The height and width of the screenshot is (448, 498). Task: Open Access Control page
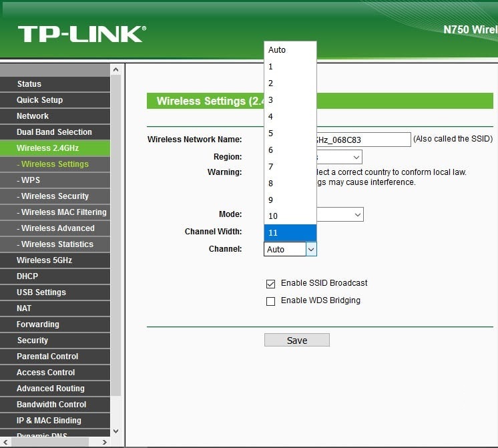(x=55, y=373)
